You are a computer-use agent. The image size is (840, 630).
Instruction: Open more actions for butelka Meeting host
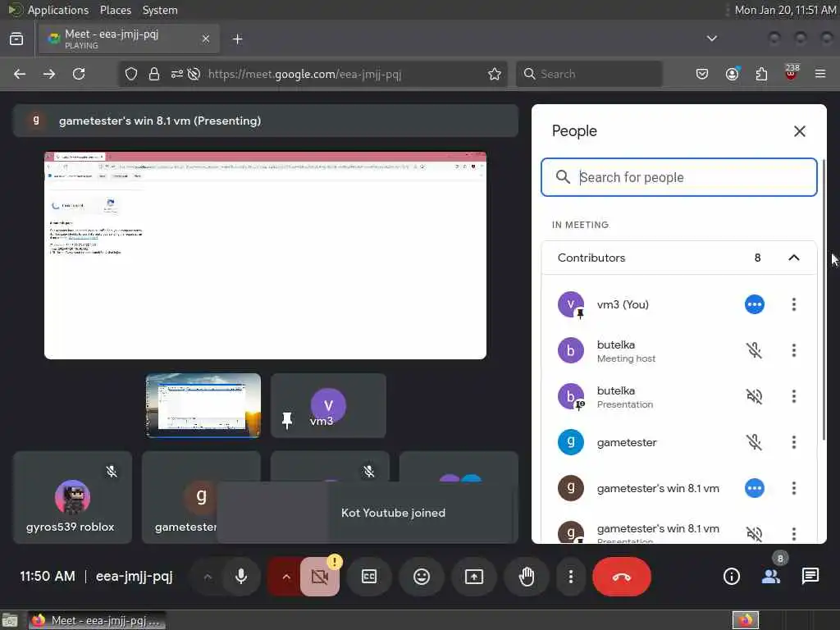(794, 350)
